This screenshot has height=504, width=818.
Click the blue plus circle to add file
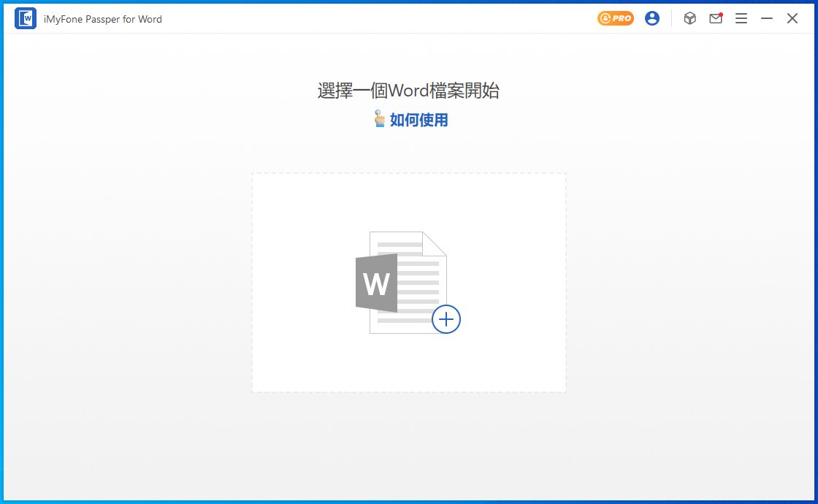point(446,319)
